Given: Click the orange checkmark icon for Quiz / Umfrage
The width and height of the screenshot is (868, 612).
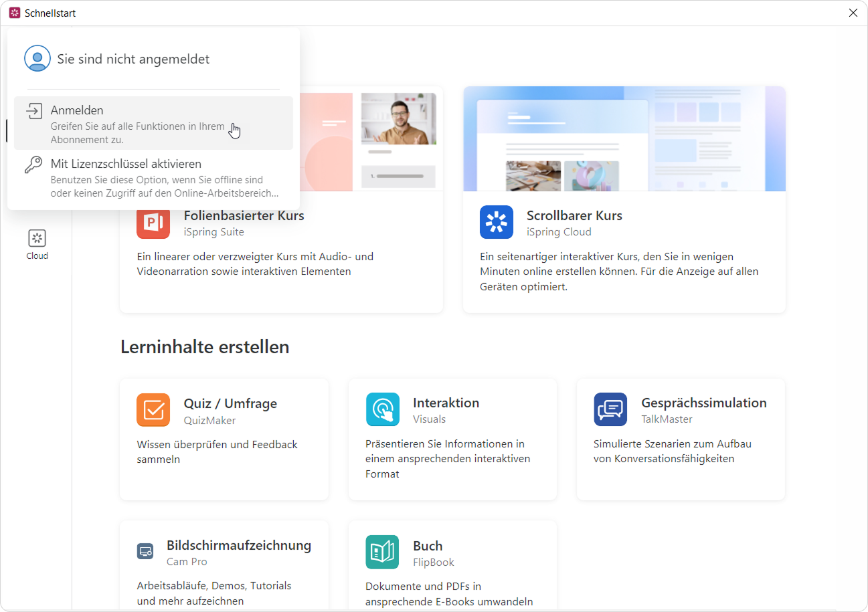Looking at the screenshot, I should pos(153,409).
